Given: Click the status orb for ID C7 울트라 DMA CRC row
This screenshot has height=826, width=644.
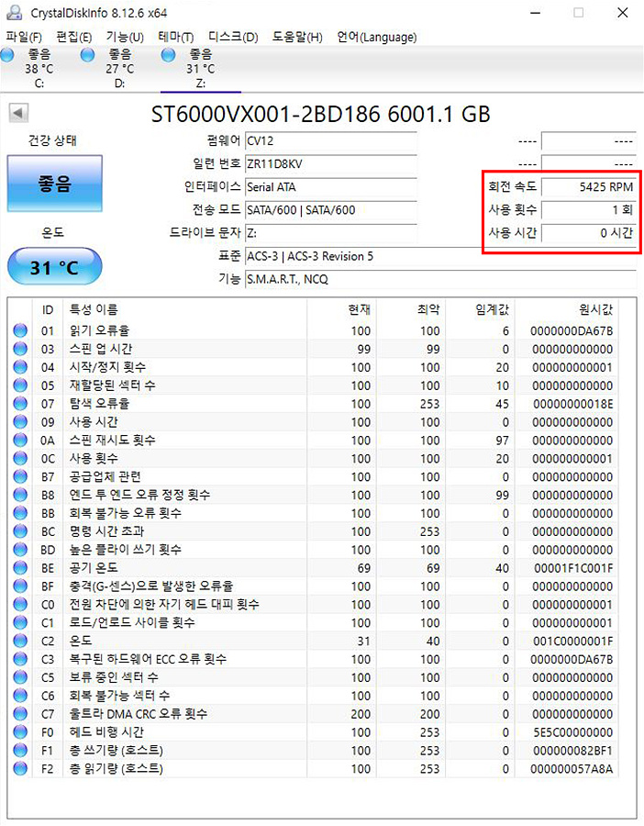Looking at the screenshot, I should (x=20, y=714).
